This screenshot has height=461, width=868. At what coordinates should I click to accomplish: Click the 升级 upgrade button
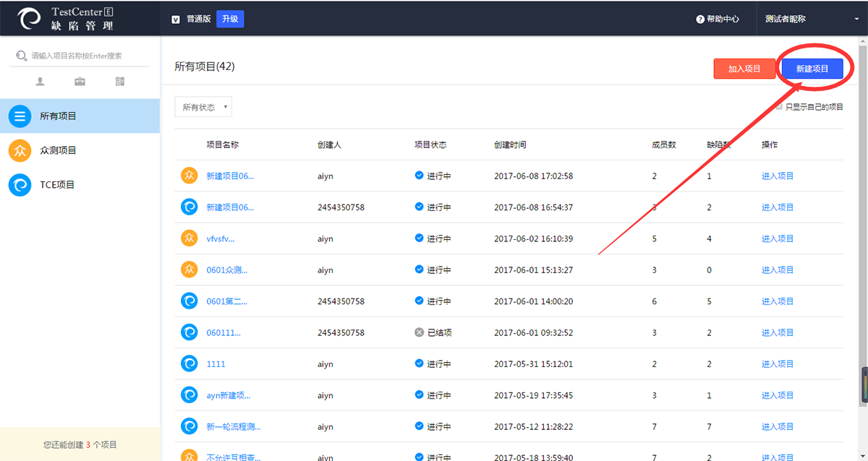[x=230, y=20]
